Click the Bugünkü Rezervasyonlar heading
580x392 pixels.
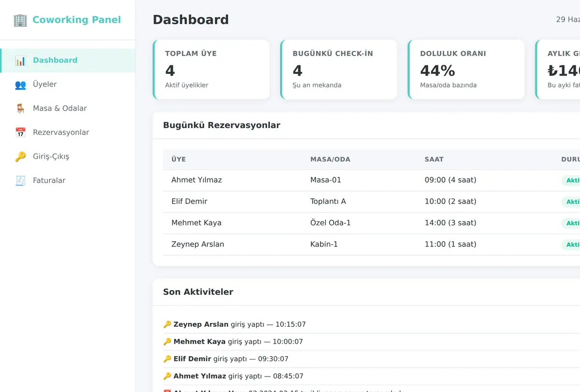click(x=222, y=125)
